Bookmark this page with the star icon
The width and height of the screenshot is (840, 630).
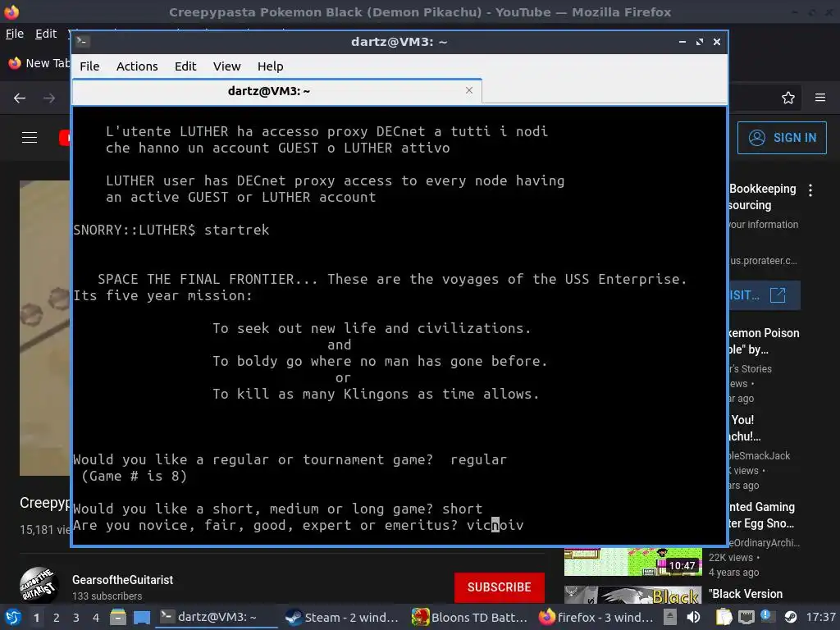click(x=788, y=98)
